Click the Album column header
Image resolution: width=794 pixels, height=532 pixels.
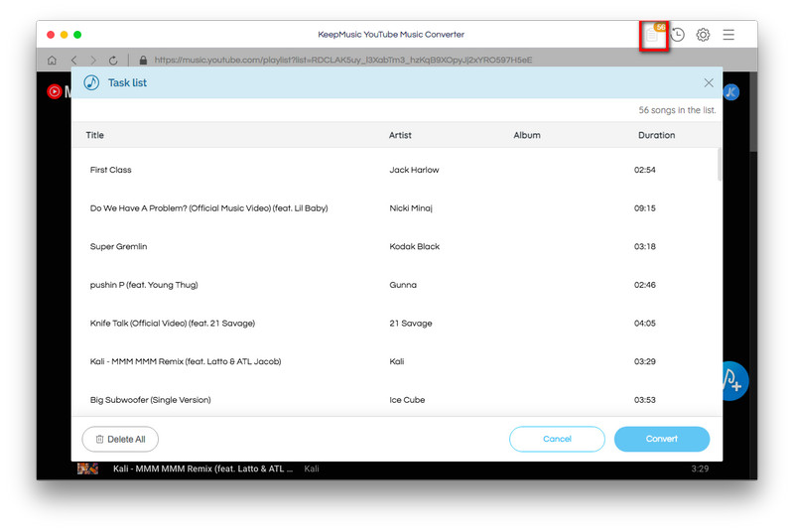tap(527, 135)
